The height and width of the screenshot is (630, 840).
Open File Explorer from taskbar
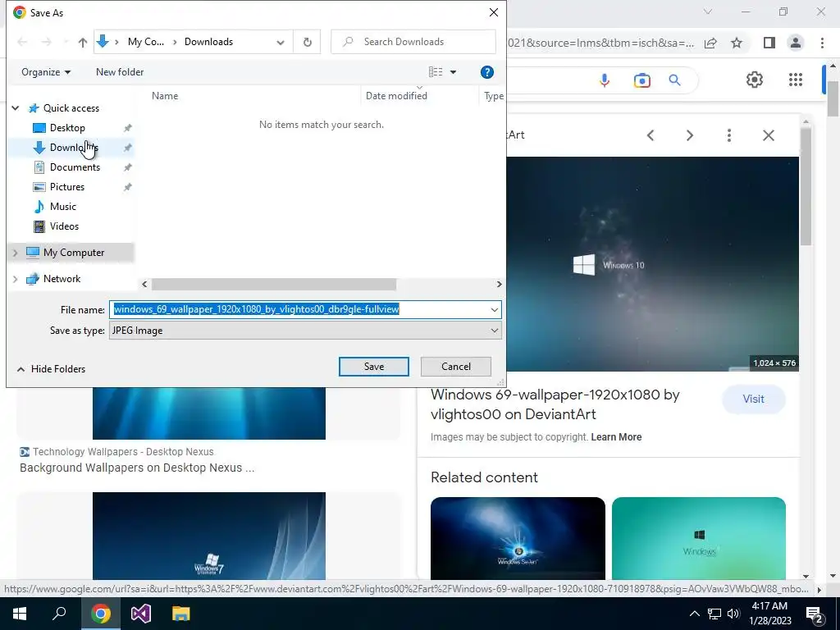pyautogui.click(x=181, y=614)
